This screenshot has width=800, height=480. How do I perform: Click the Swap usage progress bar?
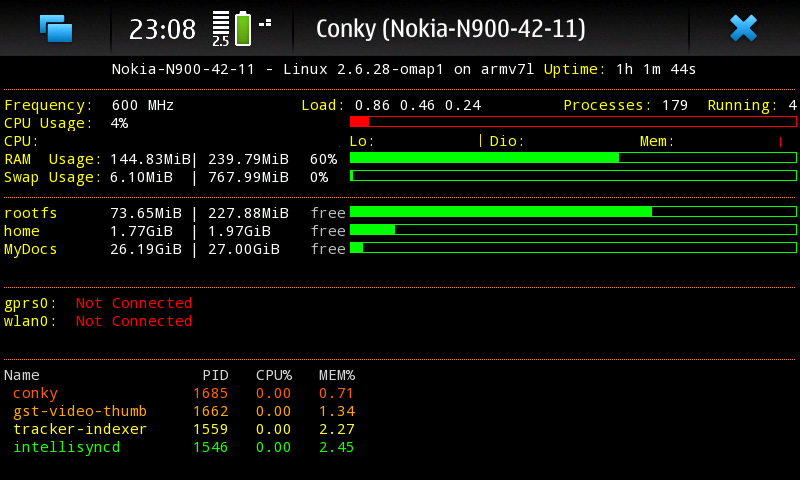coord(573,176)
